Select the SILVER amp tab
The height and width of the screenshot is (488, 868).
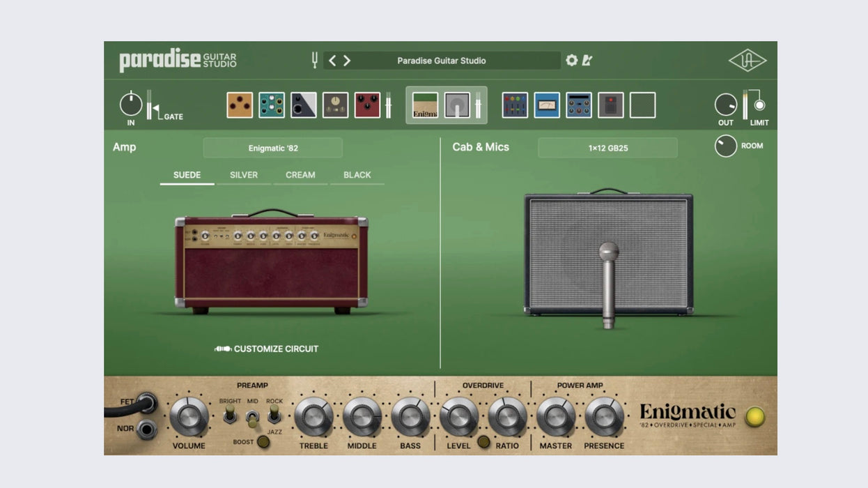pyautogui.click(x=244, y=175)
